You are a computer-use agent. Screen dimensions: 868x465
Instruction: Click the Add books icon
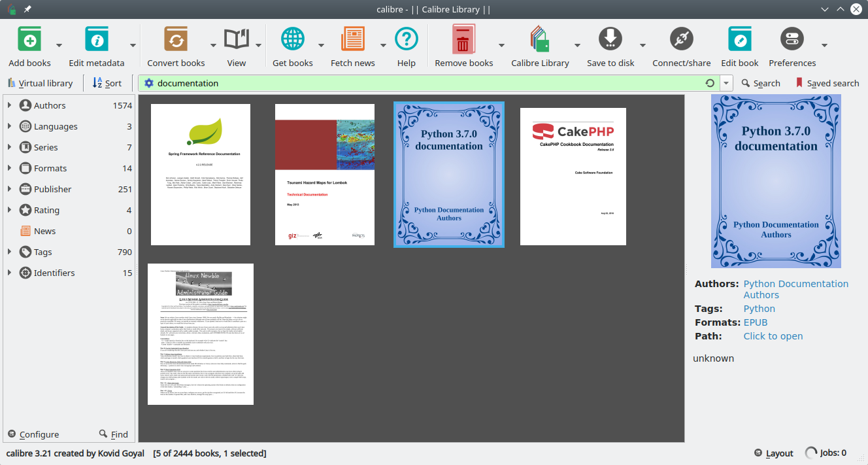[29, 40]
